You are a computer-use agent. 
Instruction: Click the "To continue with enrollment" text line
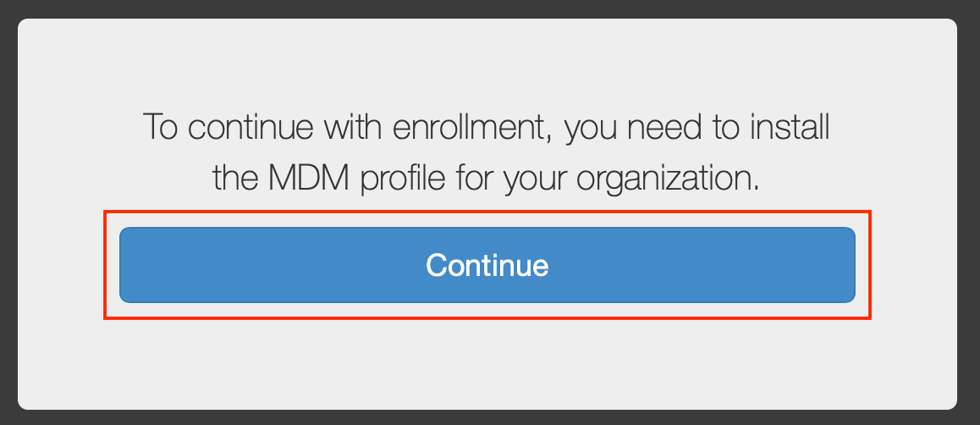pos(487,128)
